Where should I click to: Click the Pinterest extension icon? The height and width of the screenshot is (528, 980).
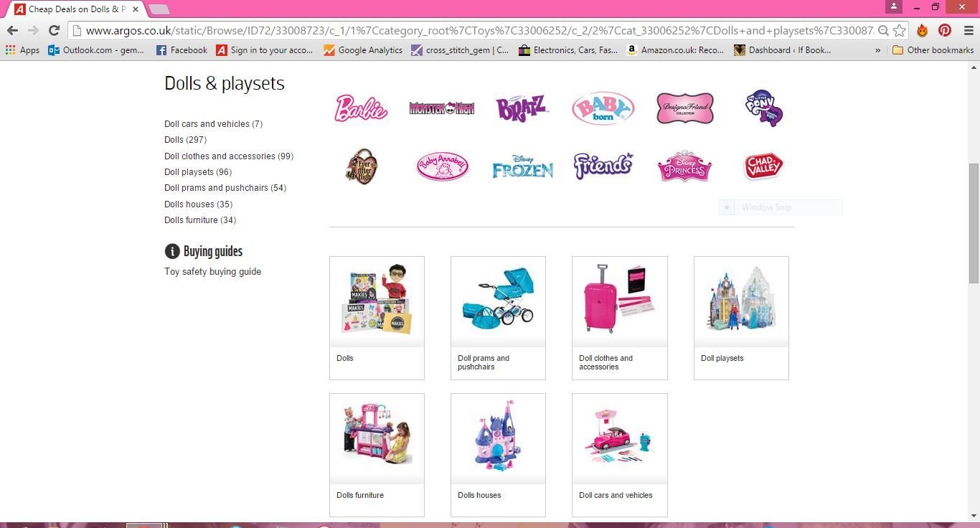click(945, 30)
